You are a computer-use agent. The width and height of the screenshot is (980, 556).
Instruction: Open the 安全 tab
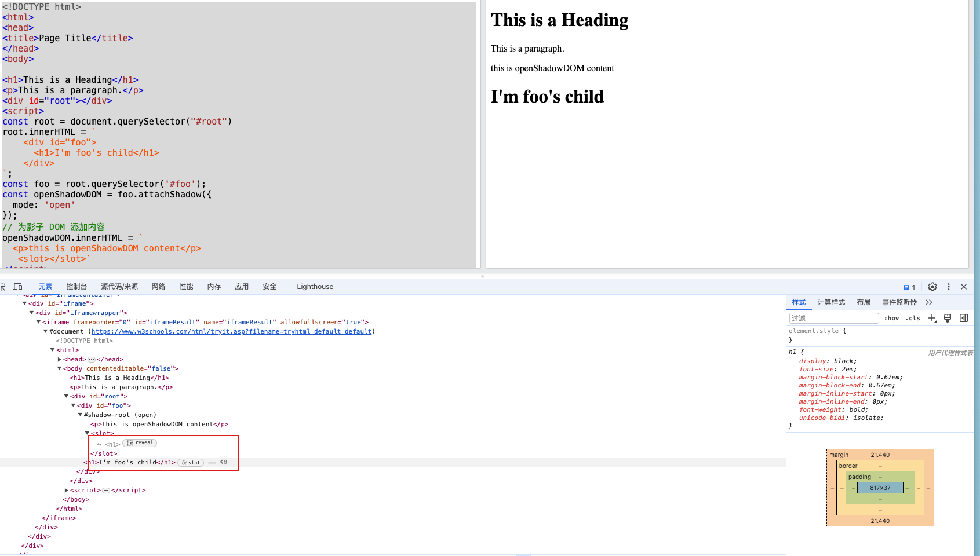270,287
